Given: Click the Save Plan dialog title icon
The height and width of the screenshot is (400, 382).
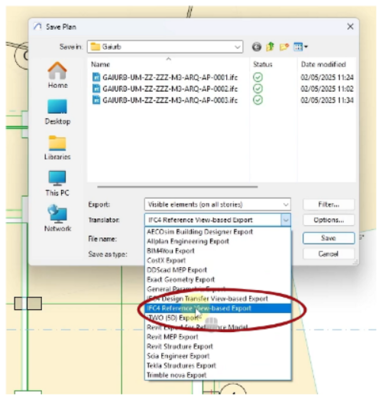Looking at the screenshot, I should [38, 27].
